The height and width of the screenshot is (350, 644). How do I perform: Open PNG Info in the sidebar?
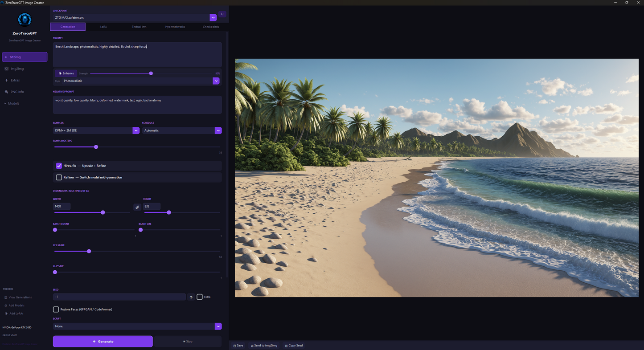point(25,92)
